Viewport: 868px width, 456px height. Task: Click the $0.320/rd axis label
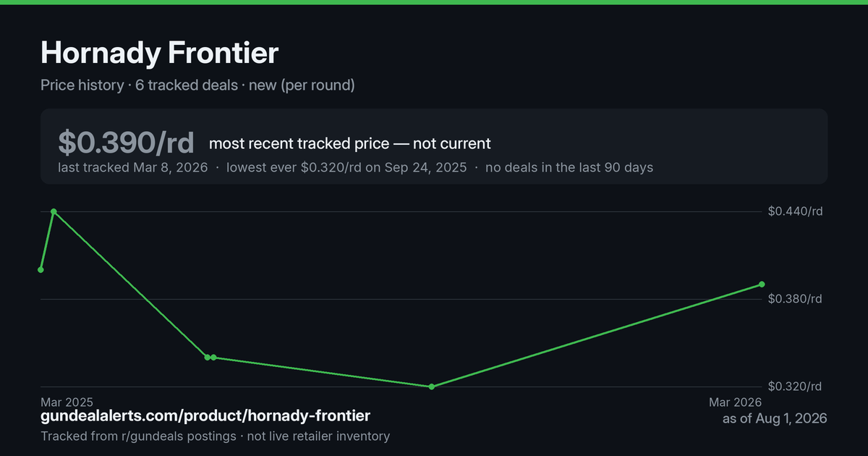[x=796, y=387]
